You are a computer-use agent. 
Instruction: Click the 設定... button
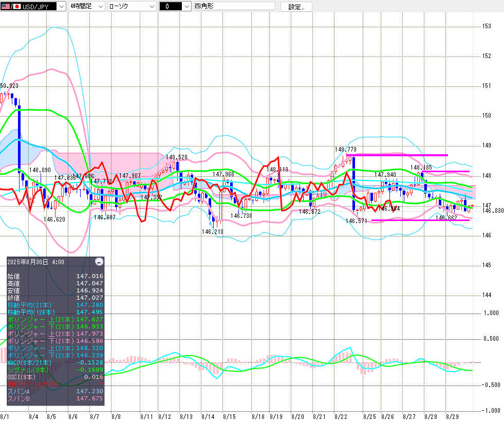coord(296,7)
